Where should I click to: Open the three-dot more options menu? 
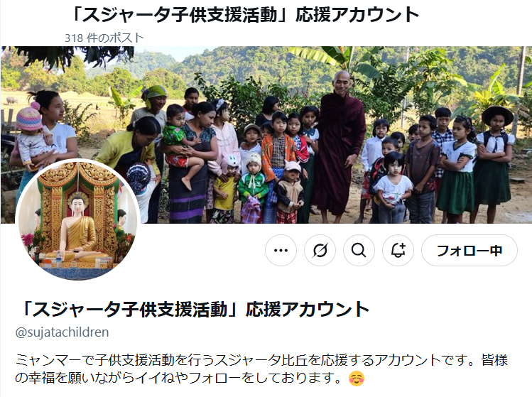(x=281, y=251)
